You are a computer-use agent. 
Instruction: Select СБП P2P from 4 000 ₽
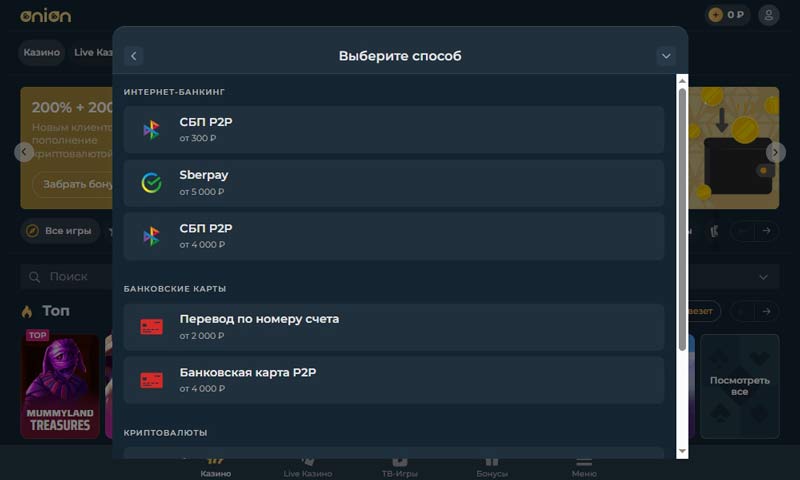point(394,236)
